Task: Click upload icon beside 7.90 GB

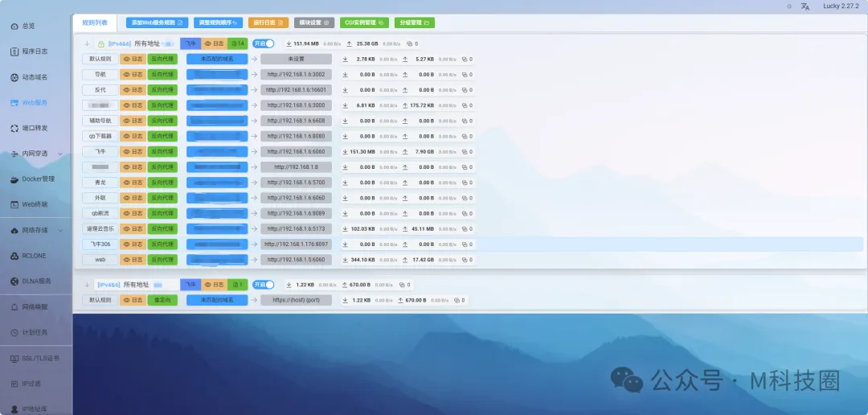Action: pos(405,151)
